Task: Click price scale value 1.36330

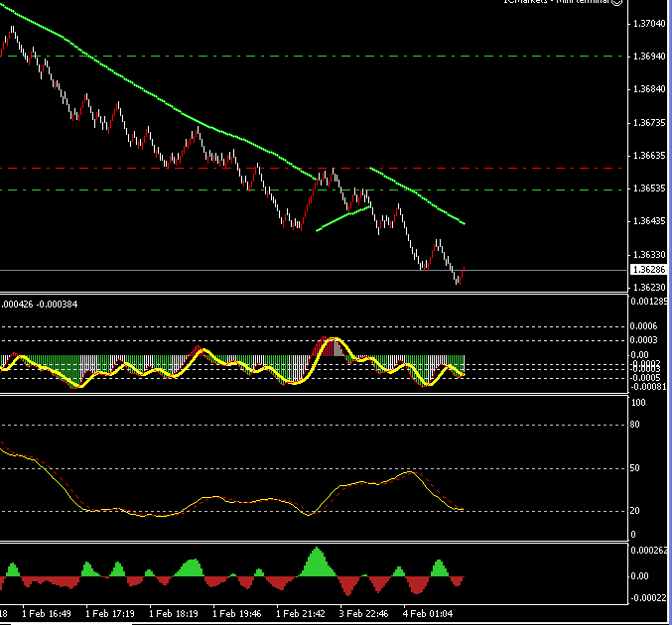Action: pyautogui.click(x=649, y=255)
